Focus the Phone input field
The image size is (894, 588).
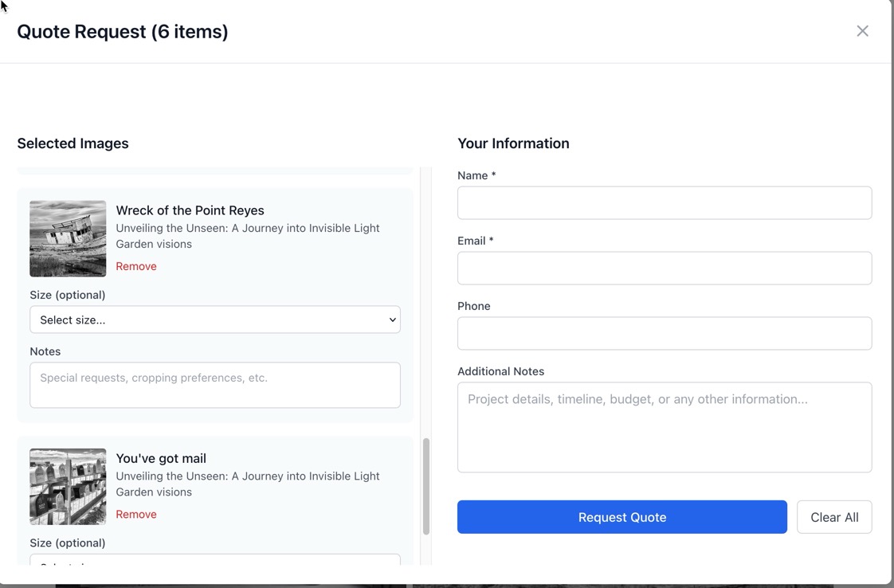click(664, 334)
